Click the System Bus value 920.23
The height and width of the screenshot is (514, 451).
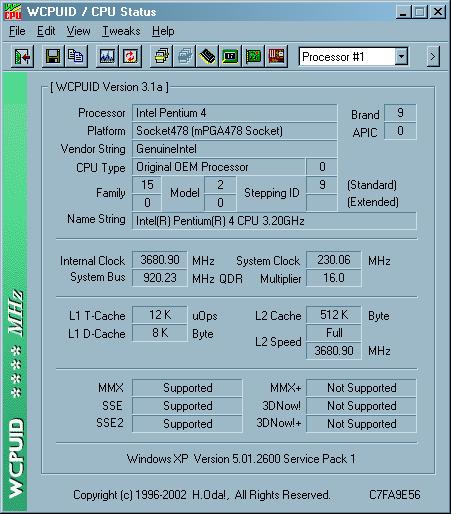click(160, 278)
